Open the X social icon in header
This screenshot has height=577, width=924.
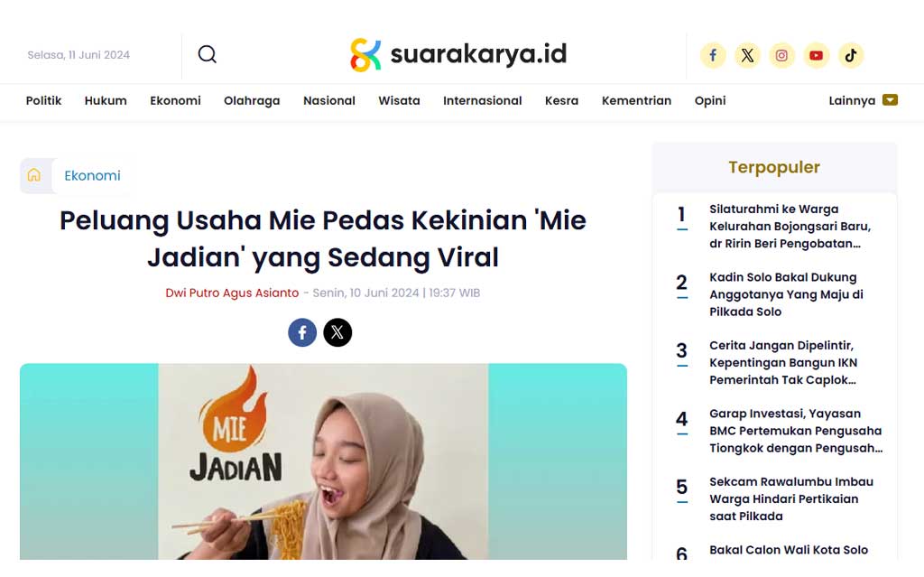tap(747, 55)
